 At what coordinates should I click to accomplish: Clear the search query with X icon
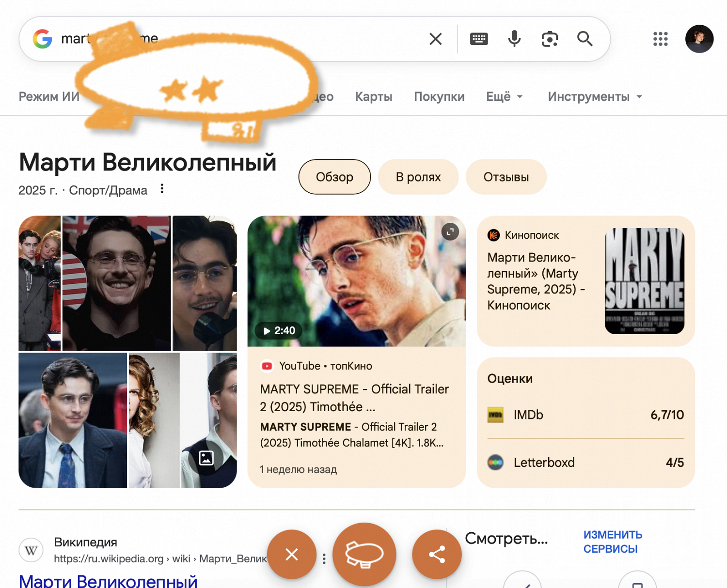coord(435,39)
